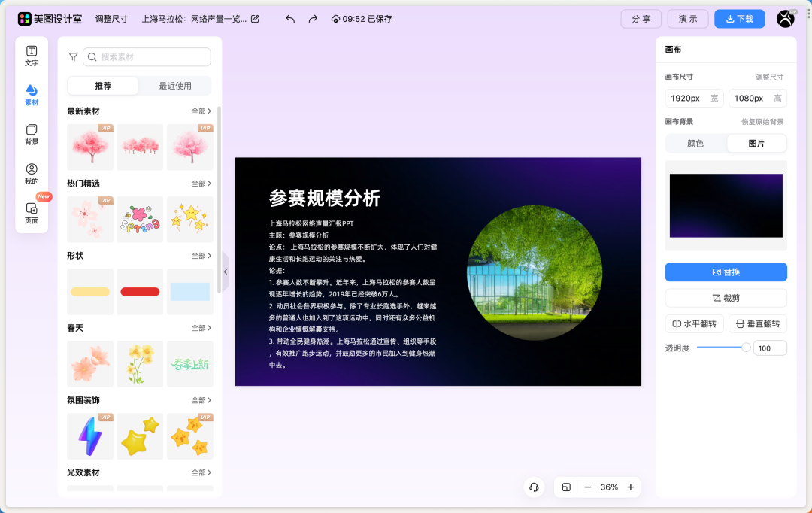
Task: Expand 春天 with 全部 link
Action: (201, 328)
